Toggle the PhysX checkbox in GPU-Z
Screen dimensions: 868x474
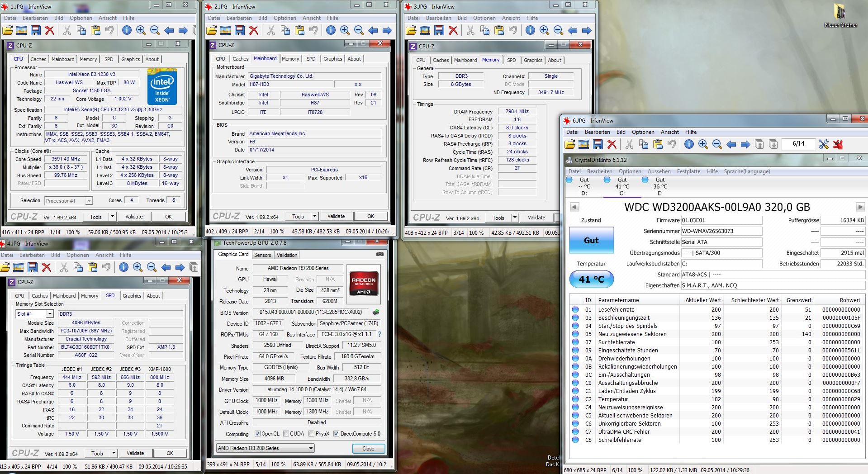point(311,434)
